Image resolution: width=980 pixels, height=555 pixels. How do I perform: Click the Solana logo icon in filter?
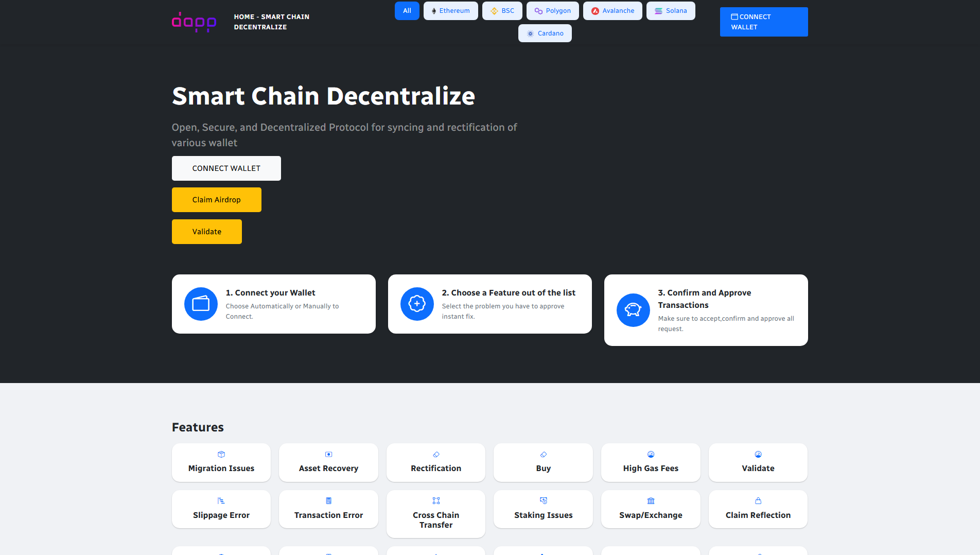point(658,11)
